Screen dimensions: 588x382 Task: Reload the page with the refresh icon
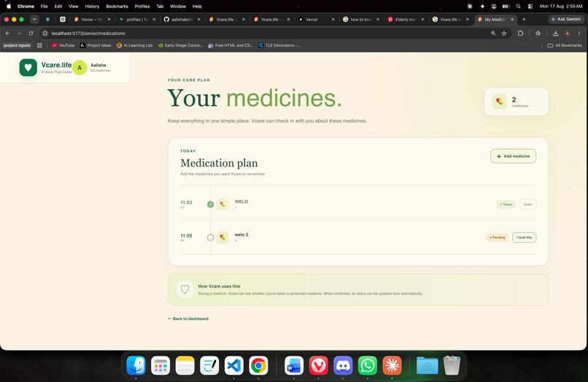click(x=31, y=34)
